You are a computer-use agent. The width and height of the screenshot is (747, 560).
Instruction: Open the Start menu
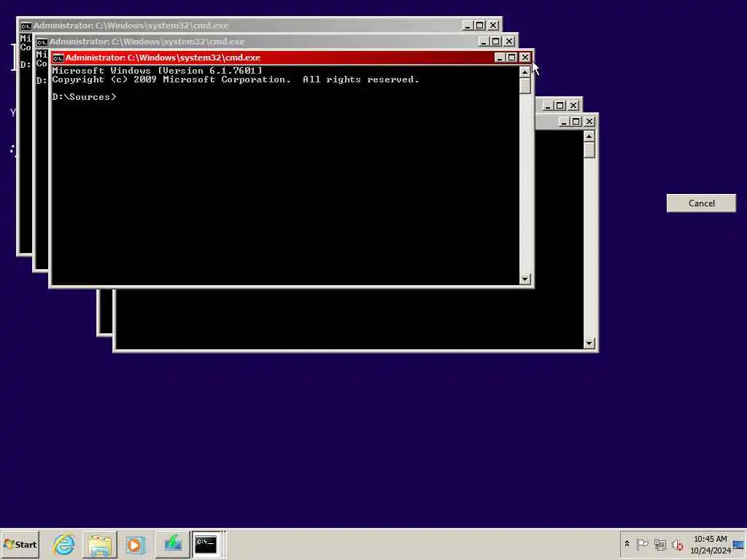pos(20,544)
